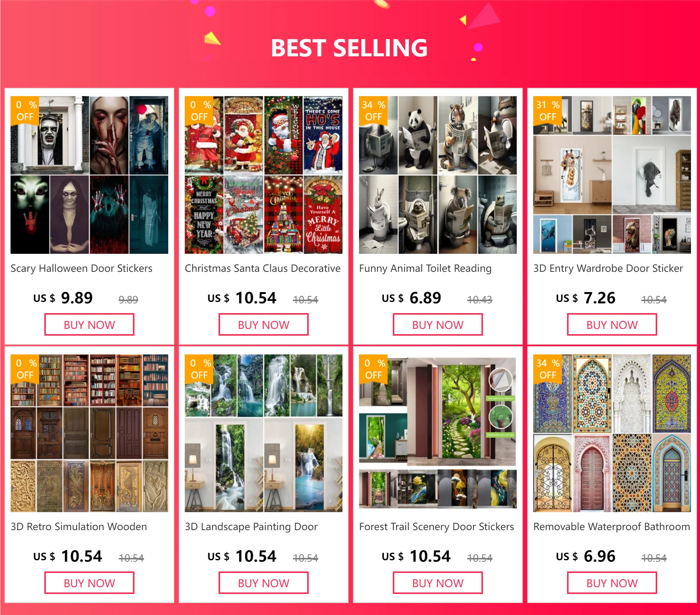
Task: Click BUY NOW for Funny Animal Toilet Reading
Action: click(x=438, y=325)
